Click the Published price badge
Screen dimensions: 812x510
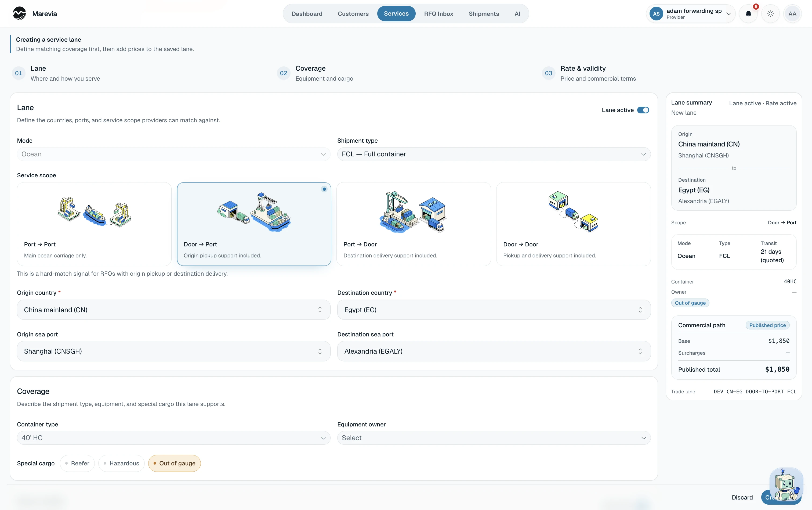click(x=767, y=325)
